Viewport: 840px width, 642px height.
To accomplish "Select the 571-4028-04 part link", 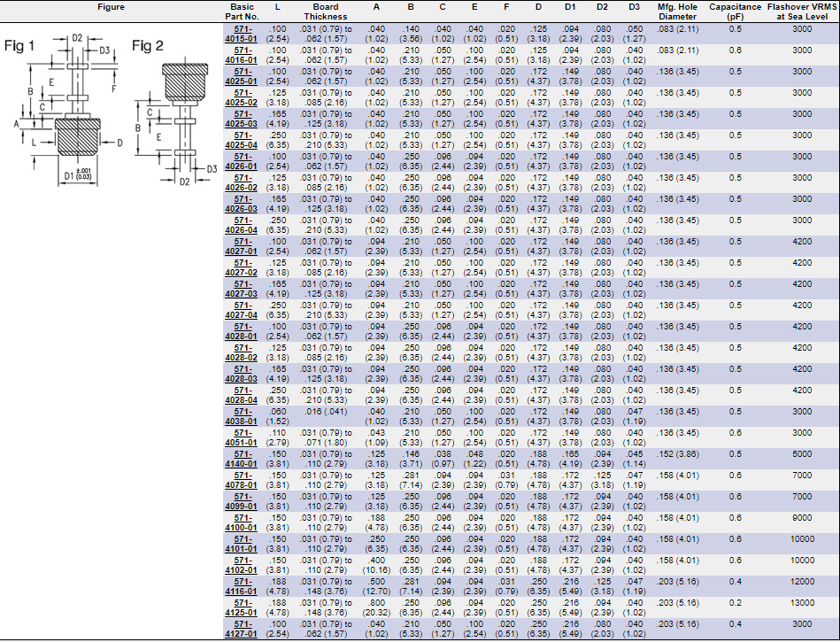I will pyautogui.click(x=239, y=395).
